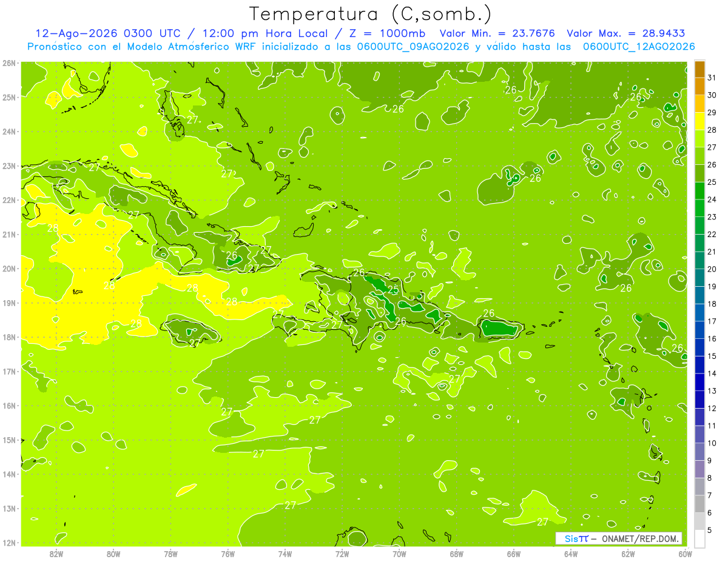Viewport: 728px width, 562px height.
Task: Click the legend value "15" on the color scale
Action: point(712,356)
